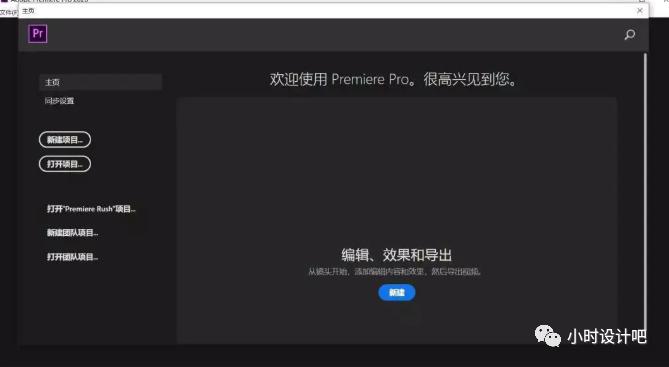Click the blue 新建 button
This screenshot has width=669, height=367.
pos(397,292)
